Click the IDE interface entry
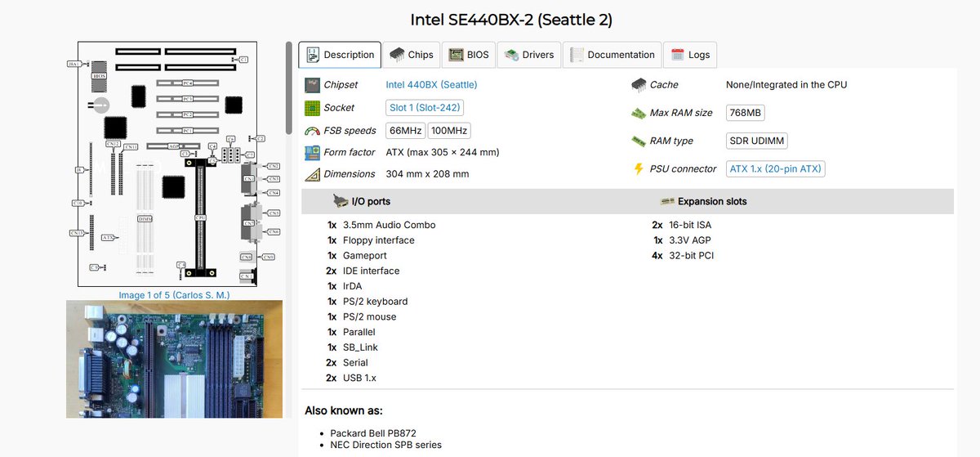This screenshot has width=980, height=457. (x=371, y=271)
